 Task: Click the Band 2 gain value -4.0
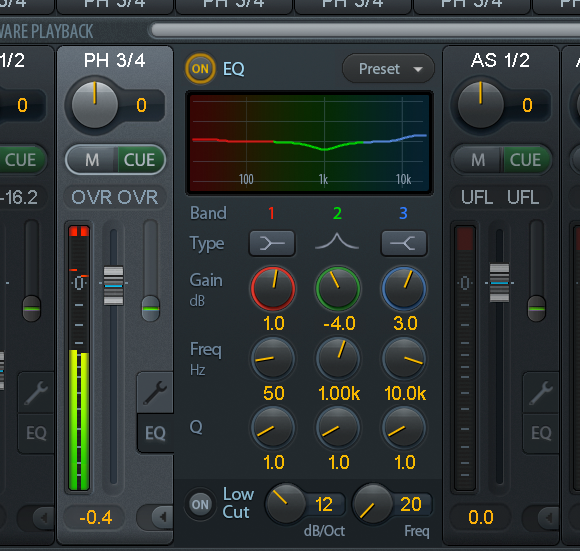click(339, 323)
